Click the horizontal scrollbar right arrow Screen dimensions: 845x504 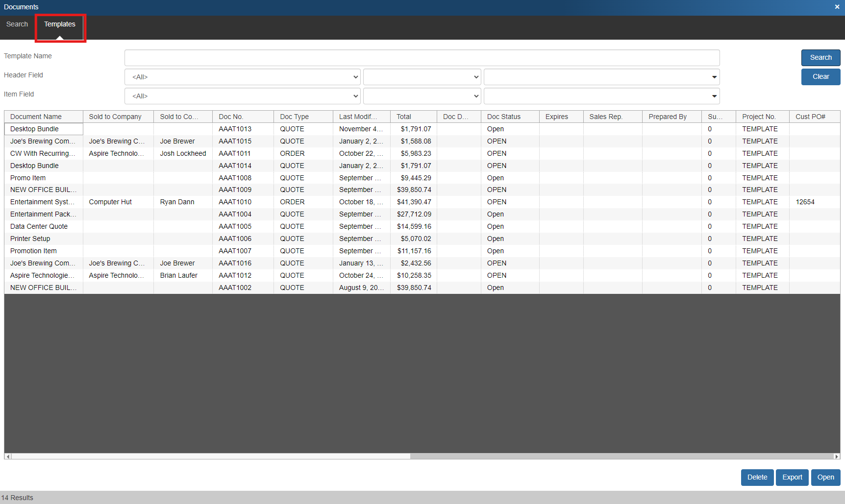click(x=837, y=456)
